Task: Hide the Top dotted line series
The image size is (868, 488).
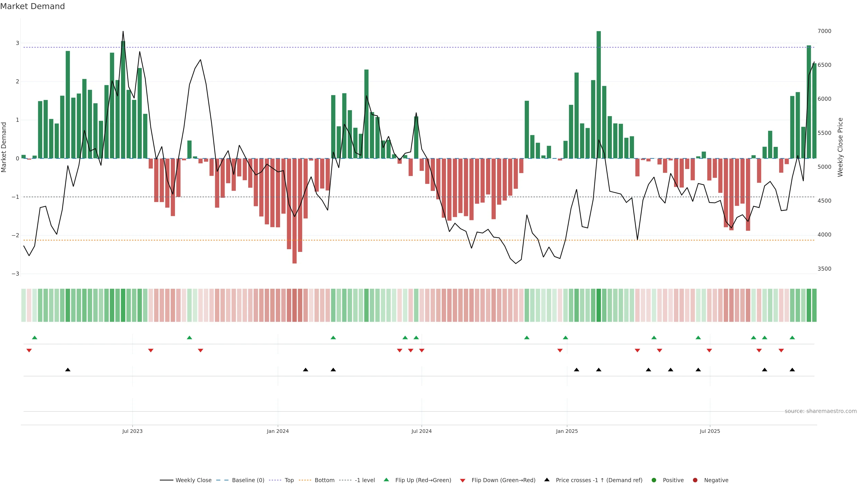Action: [x=289, y=480]
